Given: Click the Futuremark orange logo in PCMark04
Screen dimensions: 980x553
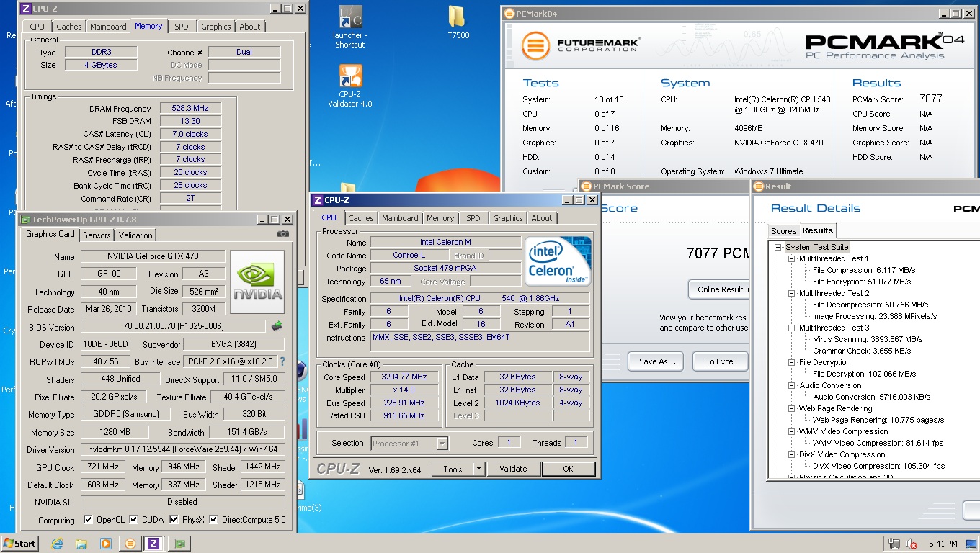Looking at the screenshot, I should 536,45.
